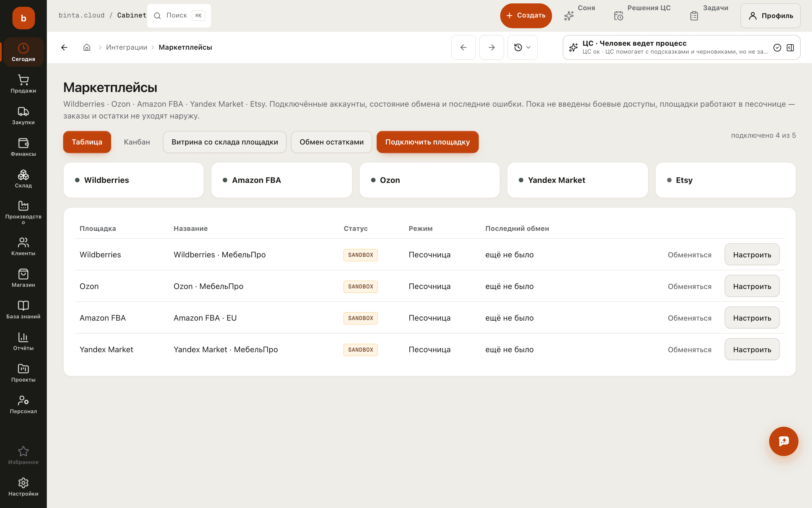Screen dimensions: 812x508
Task: Open Проекты in the sidebar
Action: [23, 373]
